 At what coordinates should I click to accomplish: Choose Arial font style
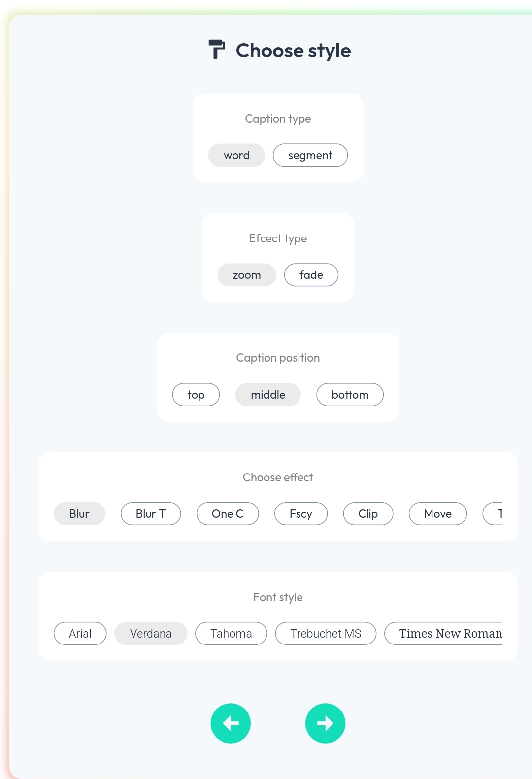(80, 634)
